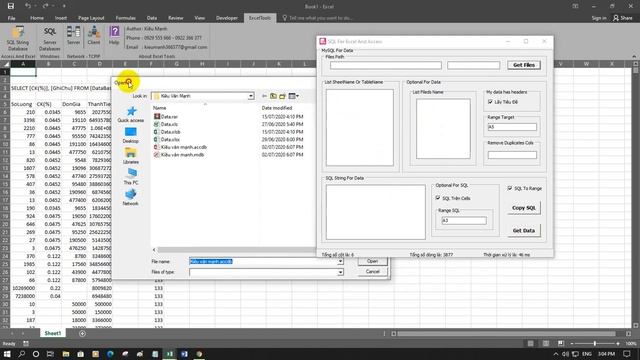Image resolution: width=640 pixels, height=360 pixels.
Task: Go to This PC location
Action: tap(131, 177)
